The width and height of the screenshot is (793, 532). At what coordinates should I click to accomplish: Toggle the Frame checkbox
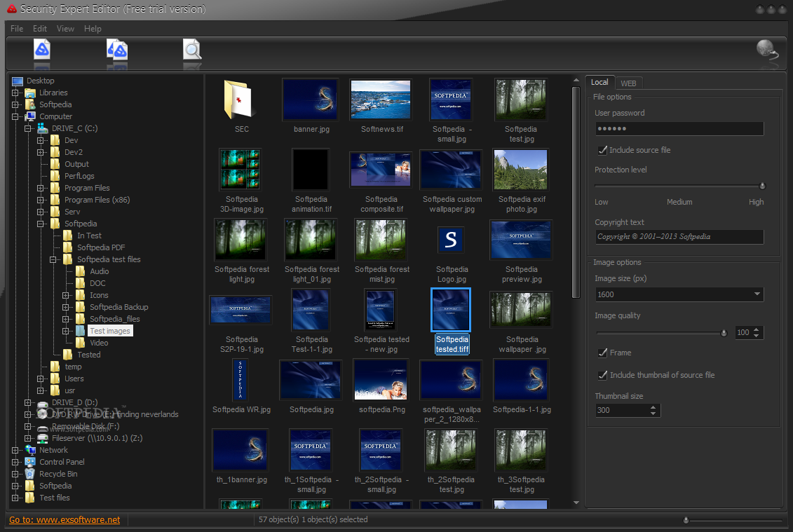click(x=602, y=353)
